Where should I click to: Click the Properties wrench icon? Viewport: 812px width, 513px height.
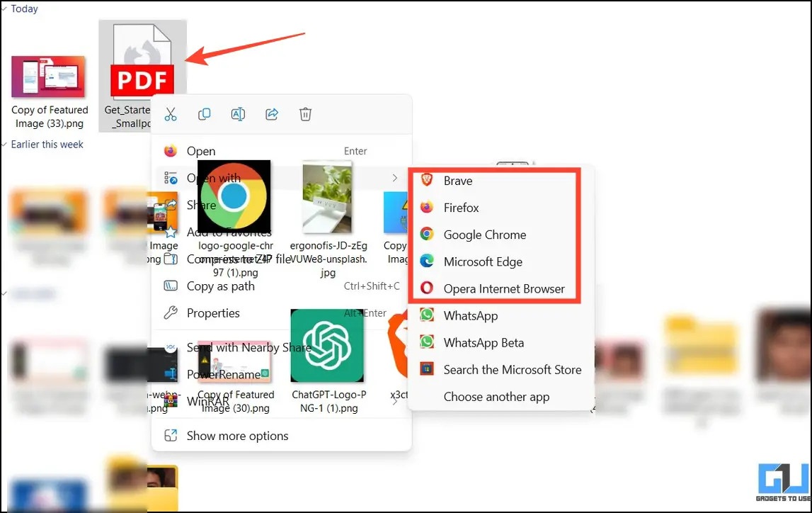click(171, 312)
